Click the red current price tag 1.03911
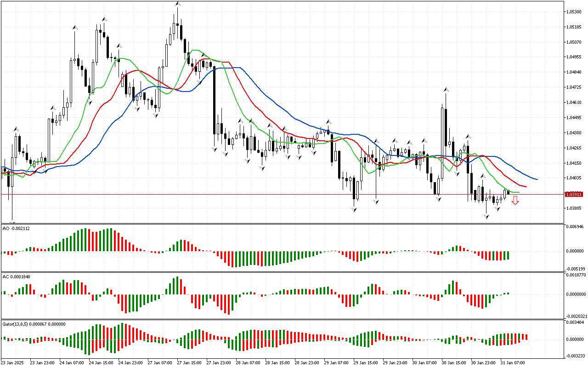588x368 pixels. pos(574,194)
